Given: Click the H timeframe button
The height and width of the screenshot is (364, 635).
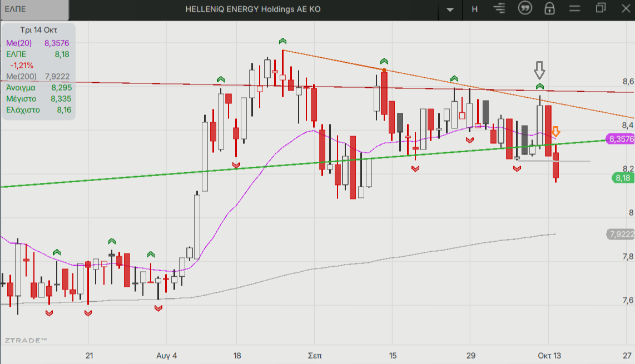Looking at the screenshot, I should click(474, 9).
